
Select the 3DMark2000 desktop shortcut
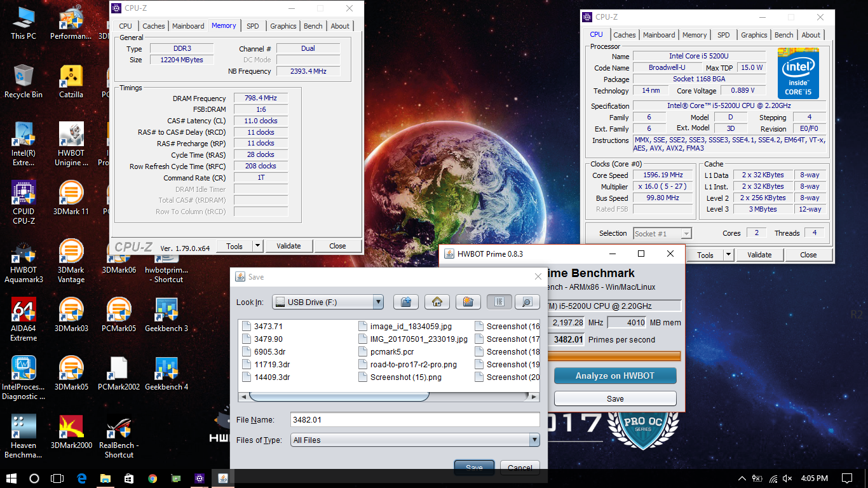pyautogui.click(x=71, y=432)
